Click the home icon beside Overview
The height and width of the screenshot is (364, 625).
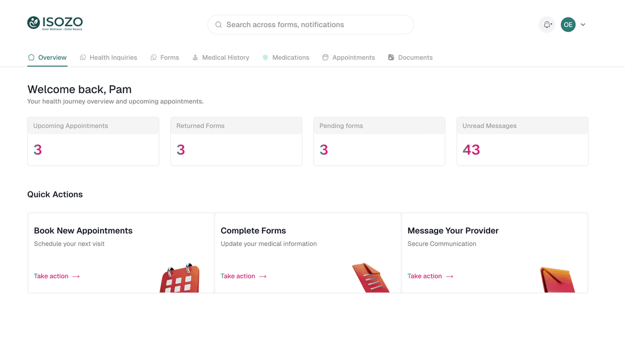click(31, 57)
